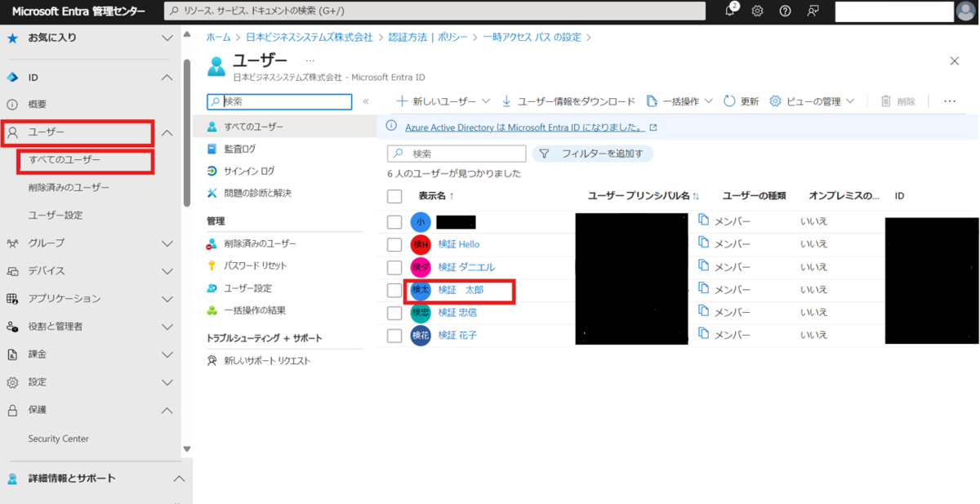Viewport: 980px width, 504px height.
Task: Click the 検証 忠信 avatar circle
Action: tap(421, 313)
